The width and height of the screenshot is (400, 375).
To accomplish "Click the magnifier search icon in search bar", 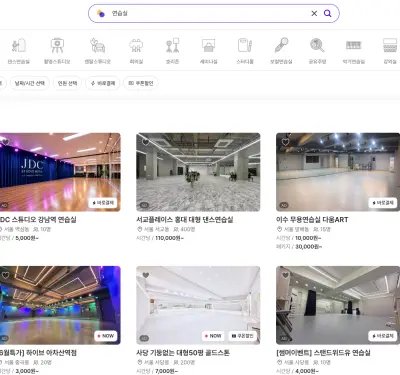I will [328, 13].
